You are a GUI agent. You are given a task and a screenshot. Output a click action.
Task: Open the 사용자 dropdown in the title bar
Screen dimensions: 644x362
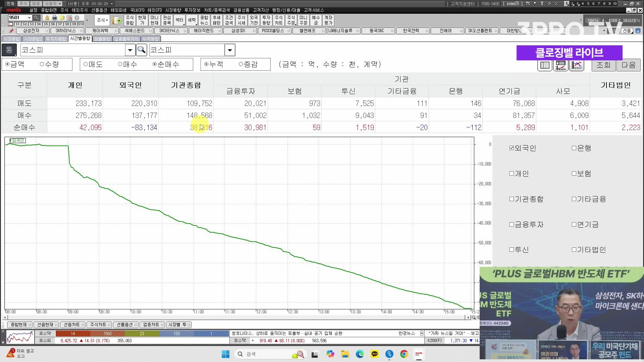[53, 4]
